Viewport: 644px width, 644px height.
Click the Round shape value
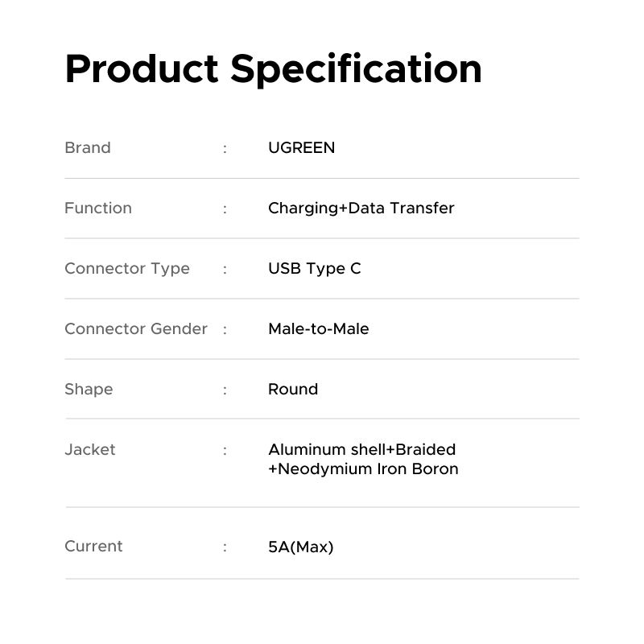[293, 389]
